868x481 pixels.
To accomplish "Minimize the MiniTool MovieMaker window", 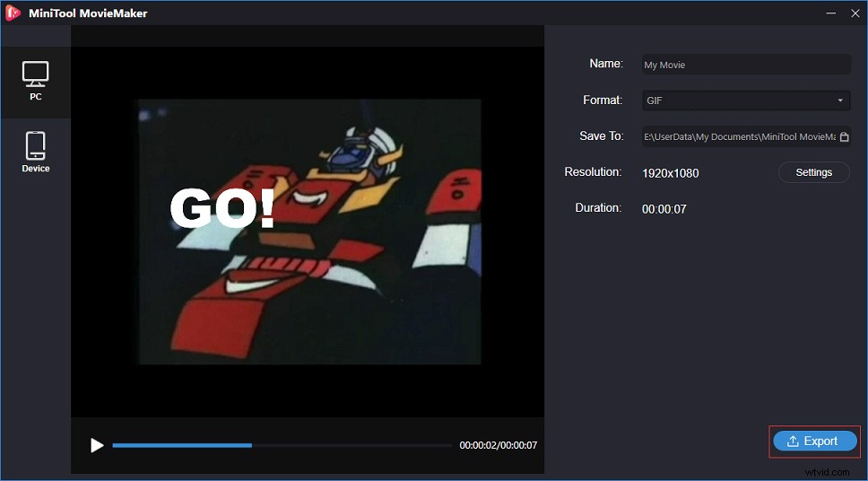I will point(831,13).
